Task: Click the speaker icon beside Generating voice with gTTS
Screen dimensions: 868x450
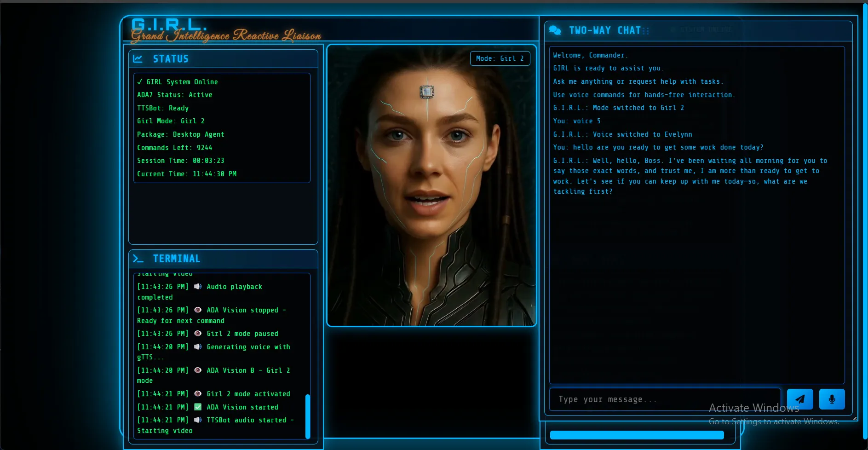Action: tap(198, 347)
